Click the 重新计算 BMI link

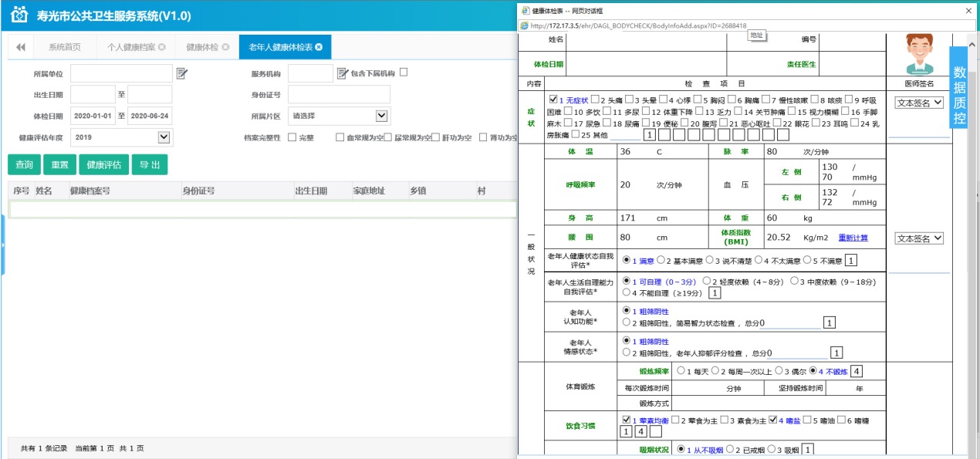click(853, 238)
